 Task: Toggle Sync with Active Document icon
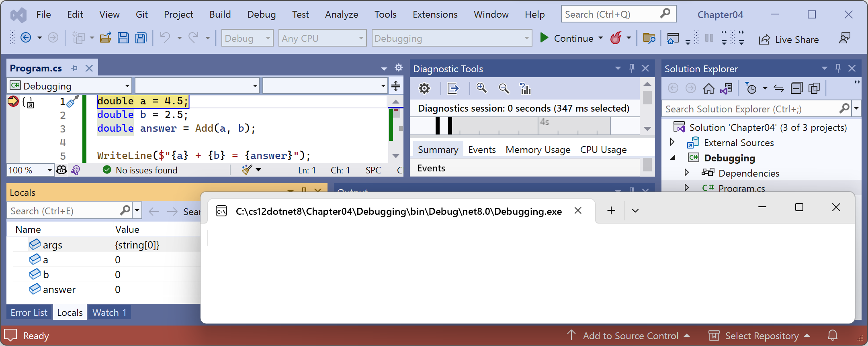779,88
